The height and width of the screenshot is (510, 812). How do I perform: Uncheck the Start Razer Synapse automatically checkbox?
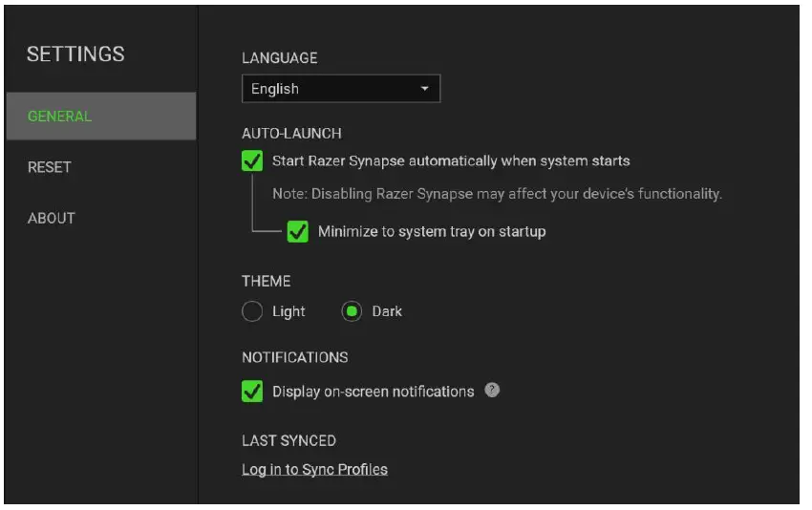[252, 160]
